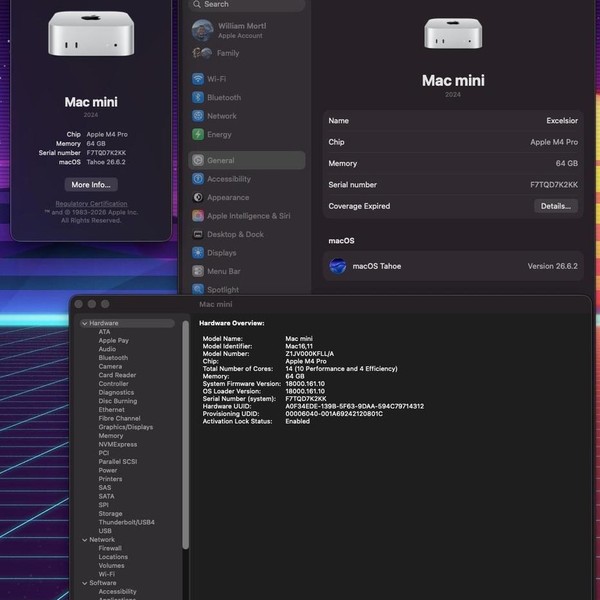Select Disc Burning in Hardware list
This screenshot has height=600, width=600.
coord(118,401)
